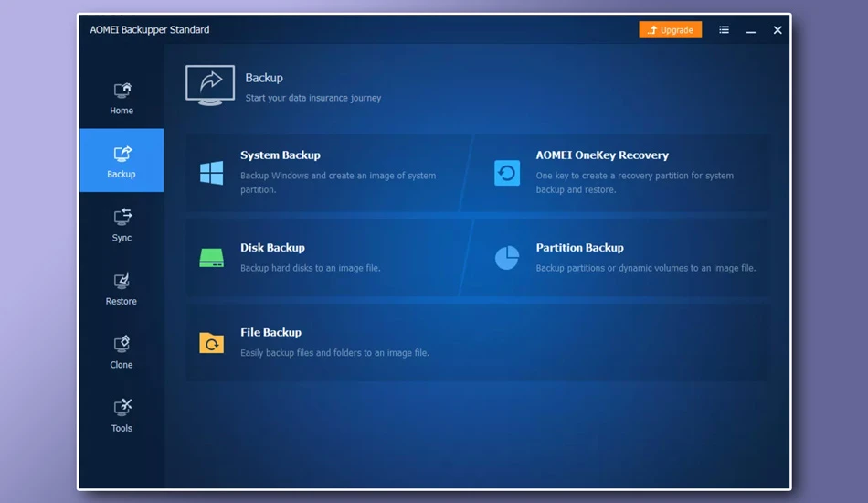Open AOMEI OneKey Recovery title

tap(602, 155)
